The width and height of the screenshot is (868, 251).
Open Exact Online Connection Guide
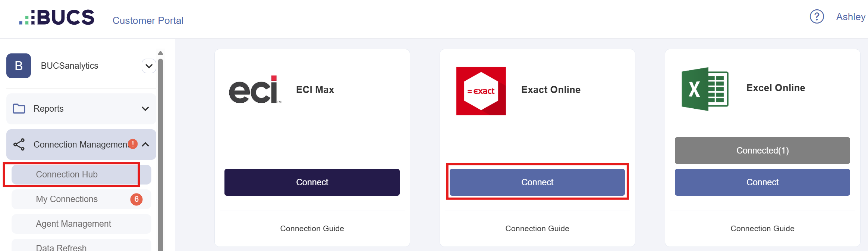(537, 229)
